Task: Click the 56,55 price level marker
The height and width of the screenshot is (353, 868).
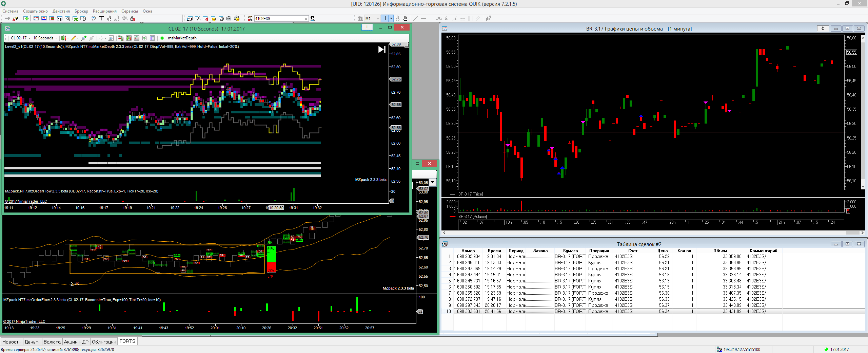Action: 852,52
